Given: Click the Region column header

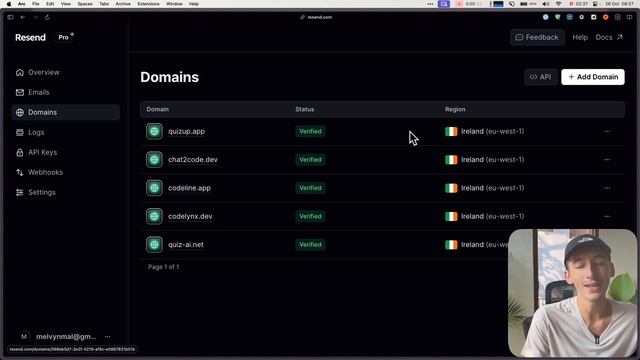Looking at the screenshot, I should [x=455, y=109].
